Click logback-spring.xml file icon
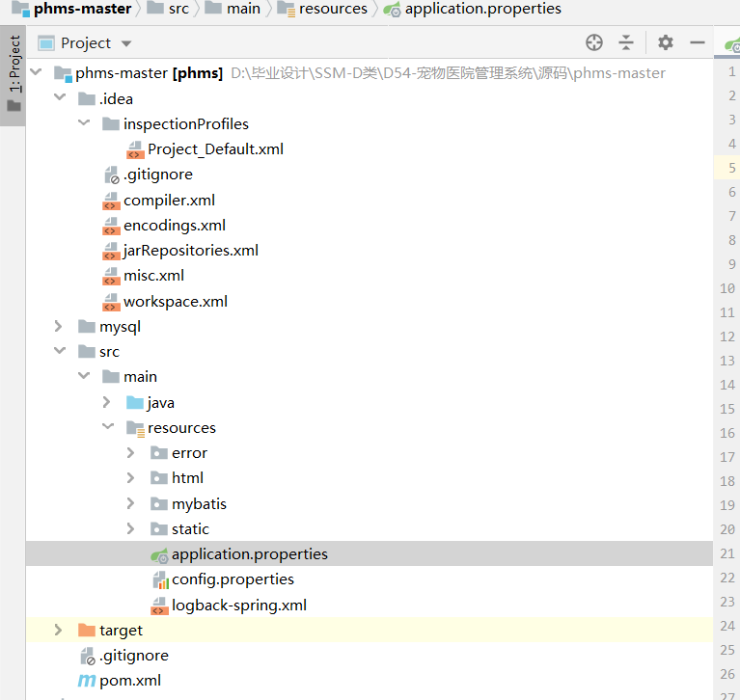 160,606
